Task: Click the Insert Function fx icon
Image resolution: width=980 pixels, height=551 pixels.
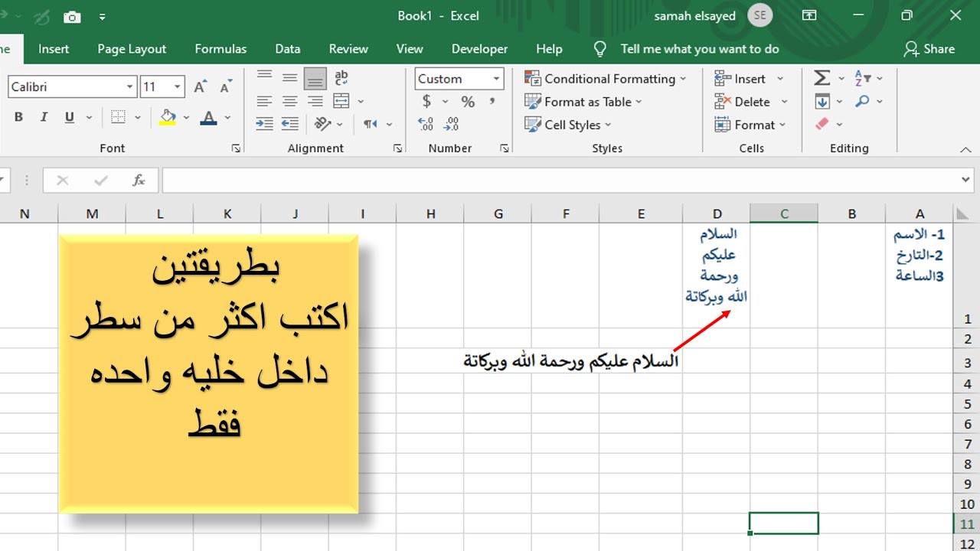Action: click(139, 181)
